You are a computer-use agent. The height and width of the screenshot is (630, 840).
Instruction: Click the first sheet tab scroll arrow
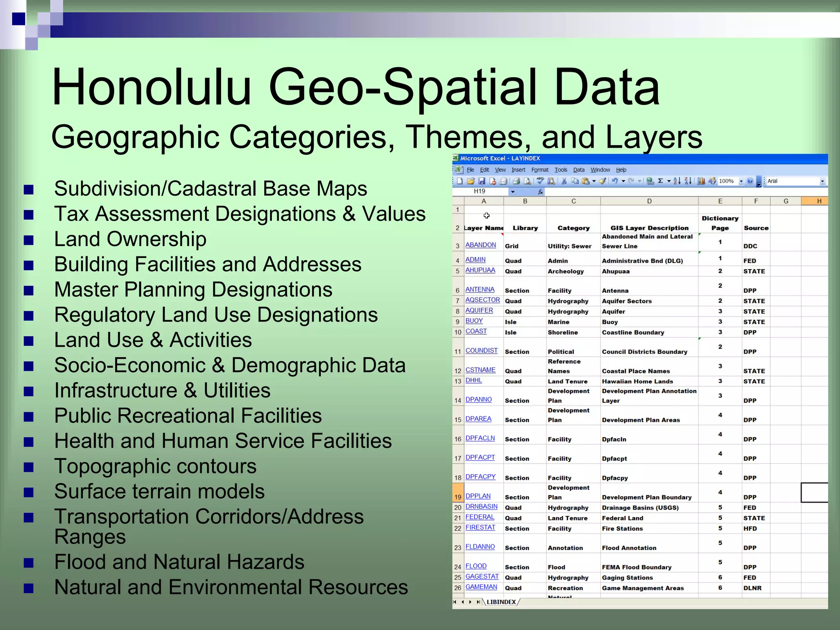(x=454, y=602)
